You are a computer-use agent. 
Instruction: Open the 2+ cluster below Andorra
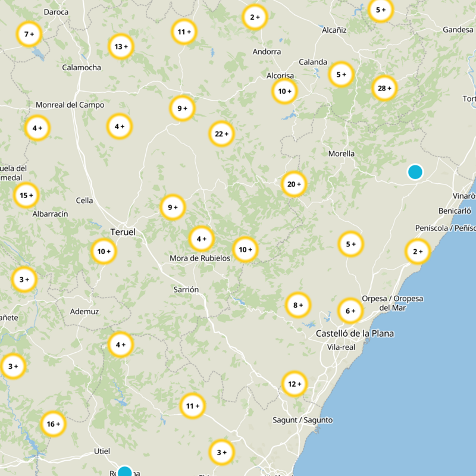[254, 17]
